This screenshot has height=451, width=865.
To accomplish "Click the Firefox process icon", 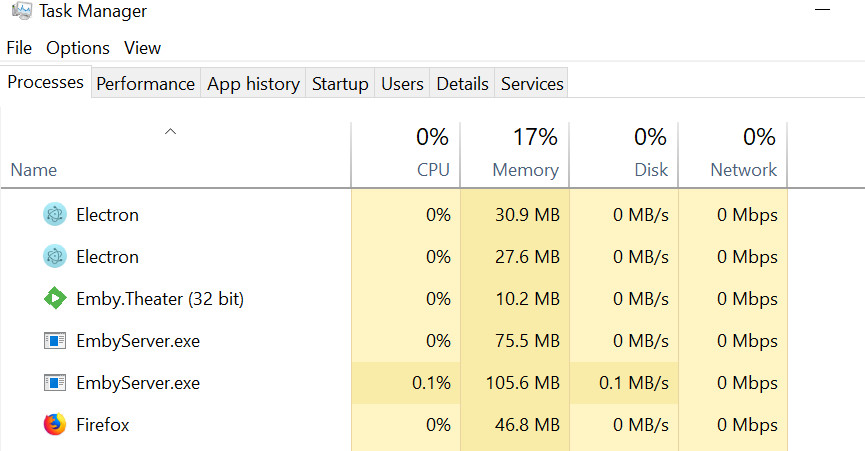I will click(54, 425).
